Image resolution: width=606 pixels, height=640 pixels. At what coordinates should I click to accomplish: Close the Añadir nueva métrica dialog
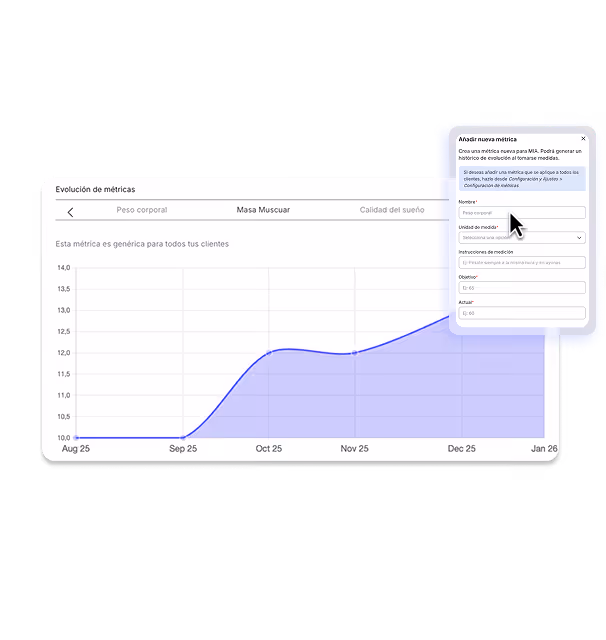point(583,139)
